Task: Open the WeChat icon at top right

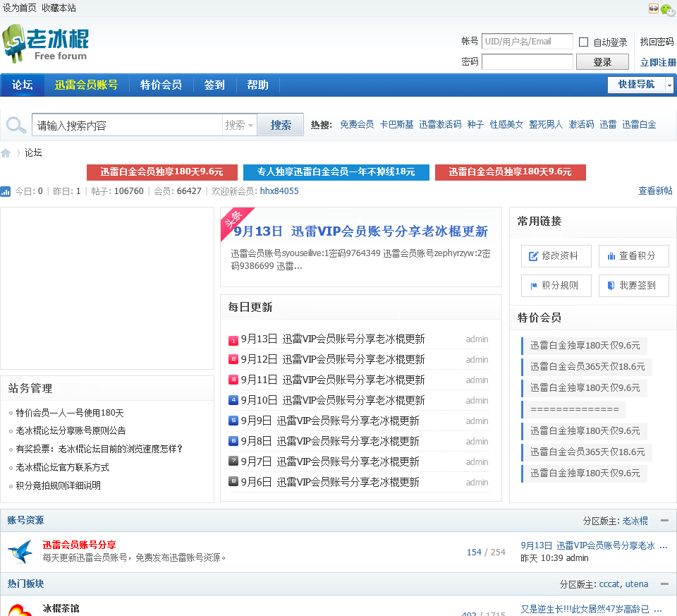Action: 668,9
